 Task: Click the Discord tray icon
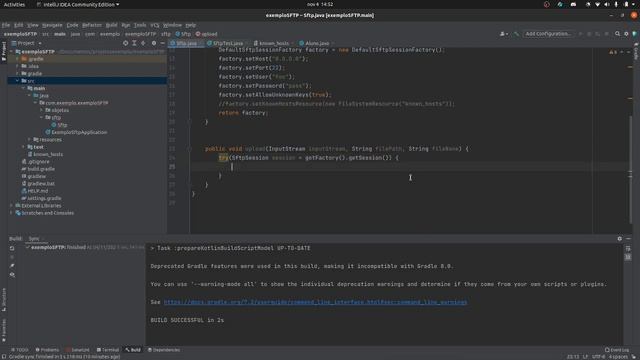pyautogui.click(x=573, y=4)
